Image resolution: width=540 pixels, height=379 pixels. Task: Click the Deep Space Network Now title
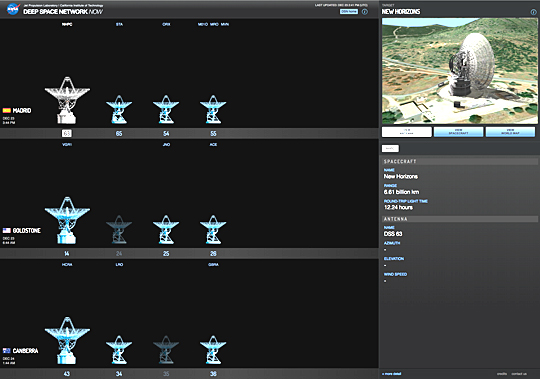[63, 12]
